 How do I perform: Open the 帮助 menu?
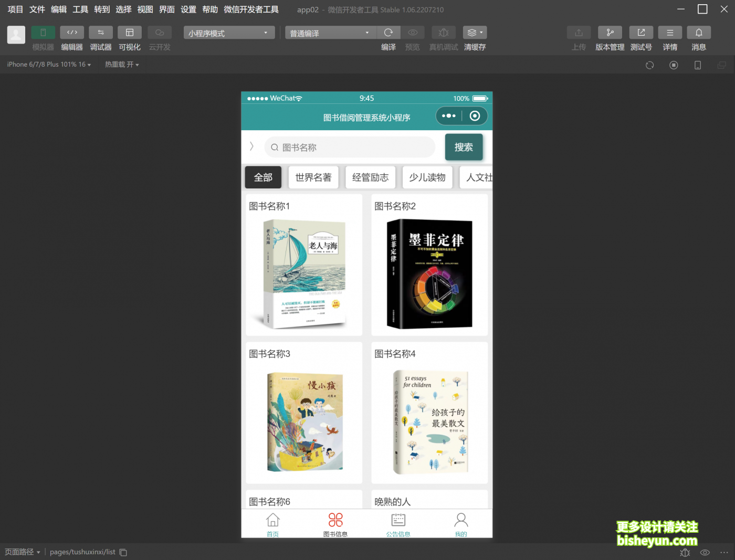(210, 9)
